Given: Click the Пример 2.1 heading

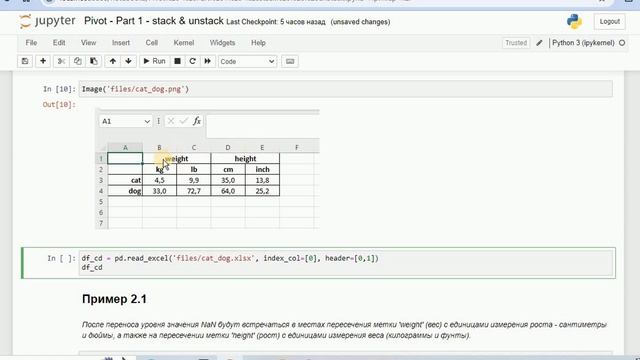Looking at the screenshot, I should [114, 299].
